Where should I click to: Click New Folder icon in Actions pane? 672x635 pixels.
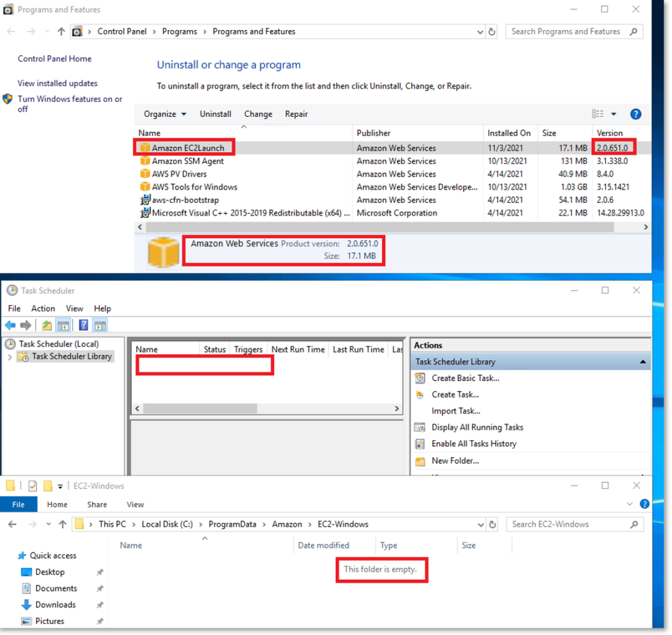pyautogui.click(x=420, y=461)
